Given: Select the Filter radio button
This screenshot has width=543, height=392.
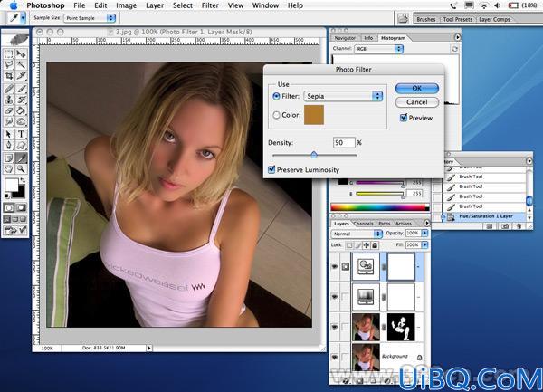Looking at the screenshot, I should tap(276, 96).
